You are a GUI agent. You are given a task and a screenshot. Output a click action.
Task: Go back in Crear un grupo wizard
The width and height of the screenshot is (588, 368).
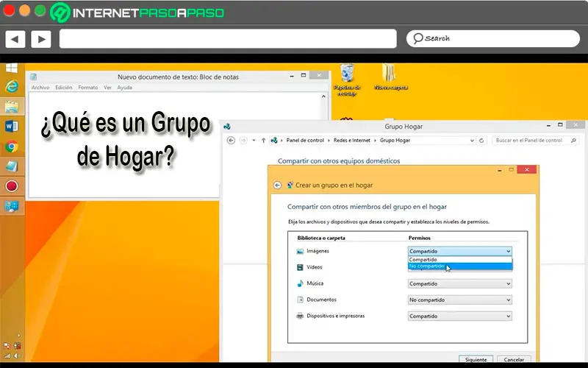277,185
